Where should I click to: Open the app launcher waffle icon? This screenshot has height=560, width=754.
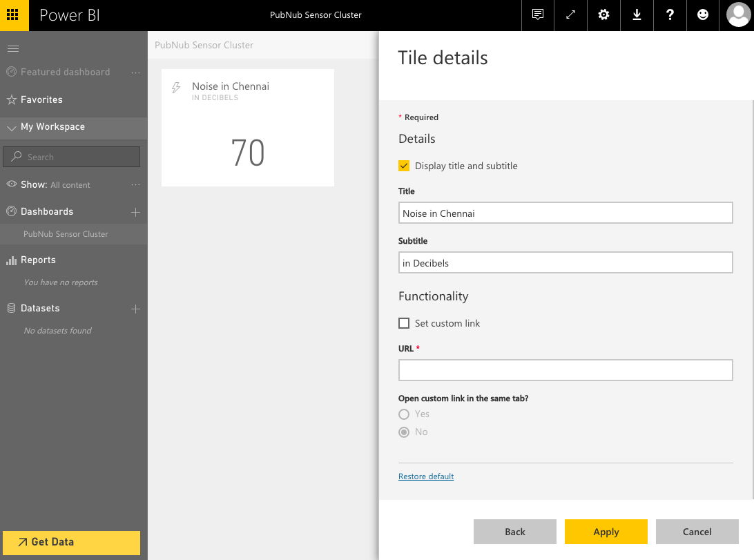click(x=14, y=15)
